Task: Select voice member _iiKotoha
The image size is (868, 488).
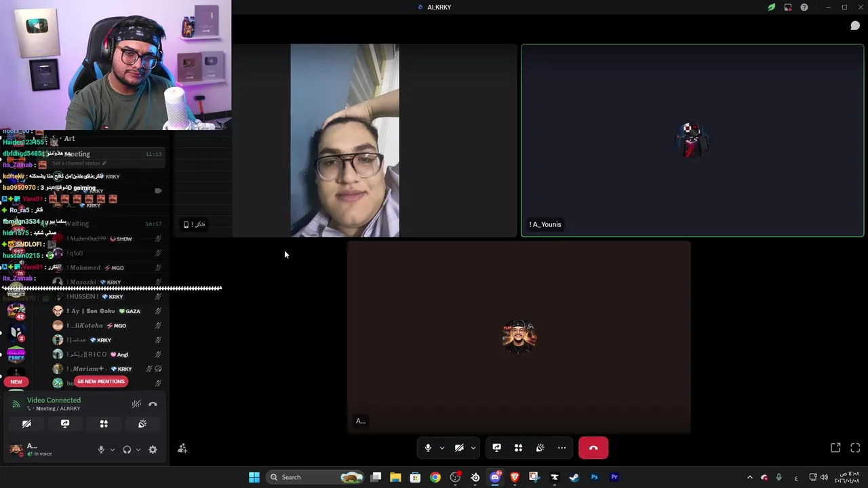Action: (107, 325)
